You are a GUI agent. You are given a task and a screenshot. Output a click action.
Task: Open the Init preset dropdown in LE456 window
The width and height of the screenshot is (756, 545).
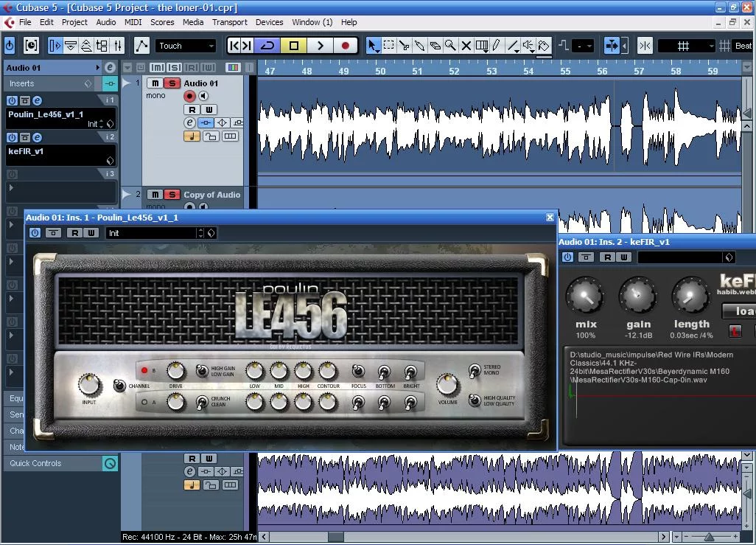(155, 233)
